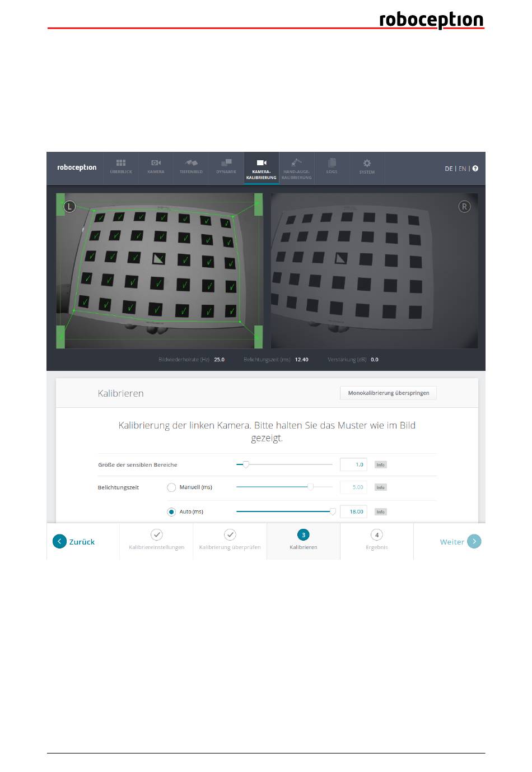Switch language to DE

pyautogui.click(x=449, y=169)
